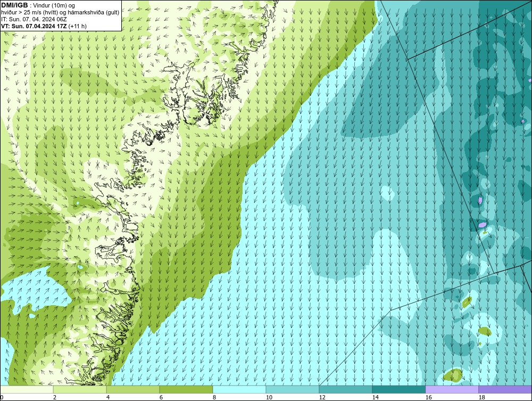Click the legend scale value 16
Screen dimensions: 532x401
click(428, 397)
